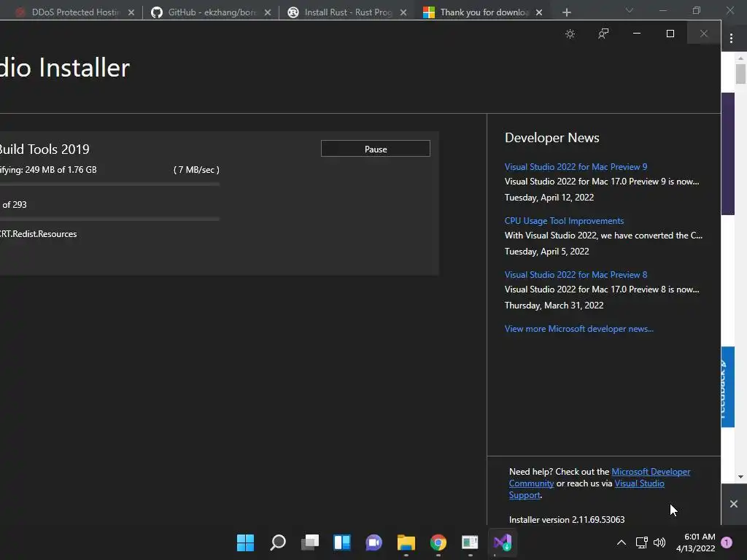Click the Installer version 2.11.69.53063 text
The image size is (747, 560).
(x=566, y=519)
